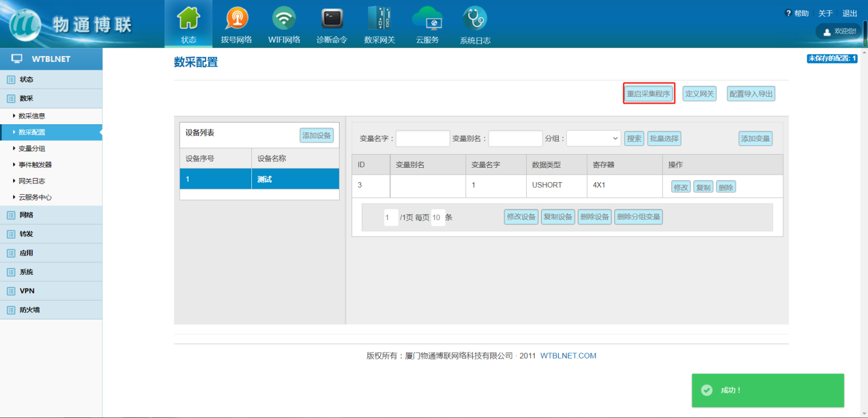Screen dimensions: 868x418
Task: Click the green success checkmark icon
Action: [x=707, y=390]
